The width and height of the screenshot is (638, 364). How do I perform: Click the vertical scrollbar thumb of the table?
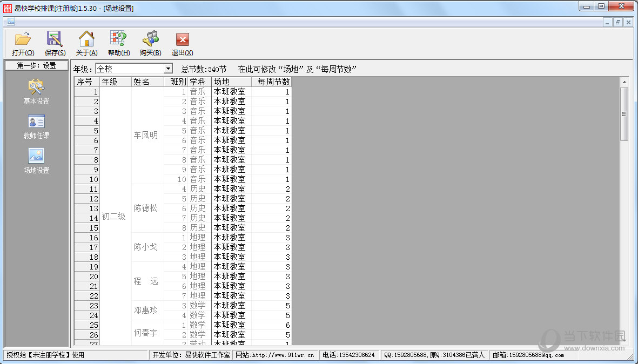(x=624, y=114)
